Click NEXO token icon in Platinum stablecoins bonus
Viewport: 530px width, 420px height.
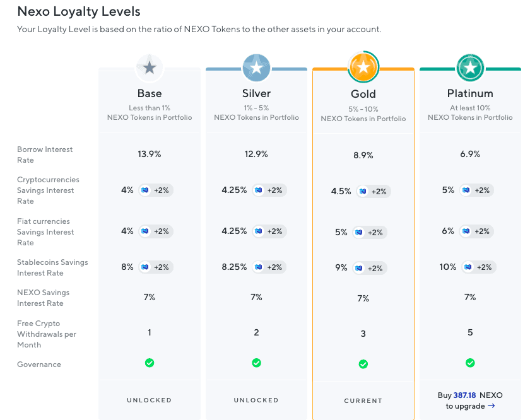tap(468, 267)
